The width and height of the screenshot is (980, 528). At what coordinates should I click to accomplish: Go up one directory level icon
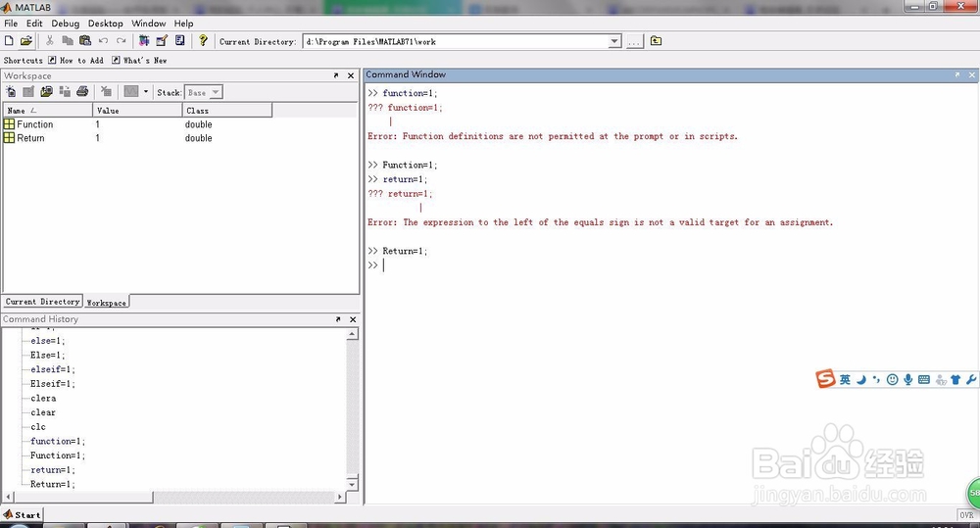(656, 41)
